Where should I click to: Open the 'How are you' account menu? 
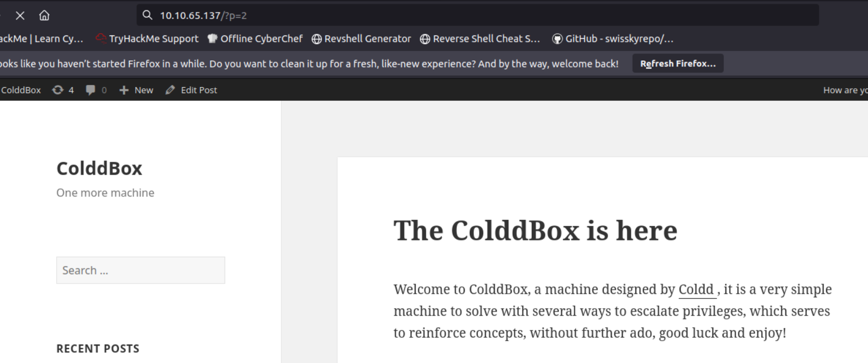(x=845, y=90)
